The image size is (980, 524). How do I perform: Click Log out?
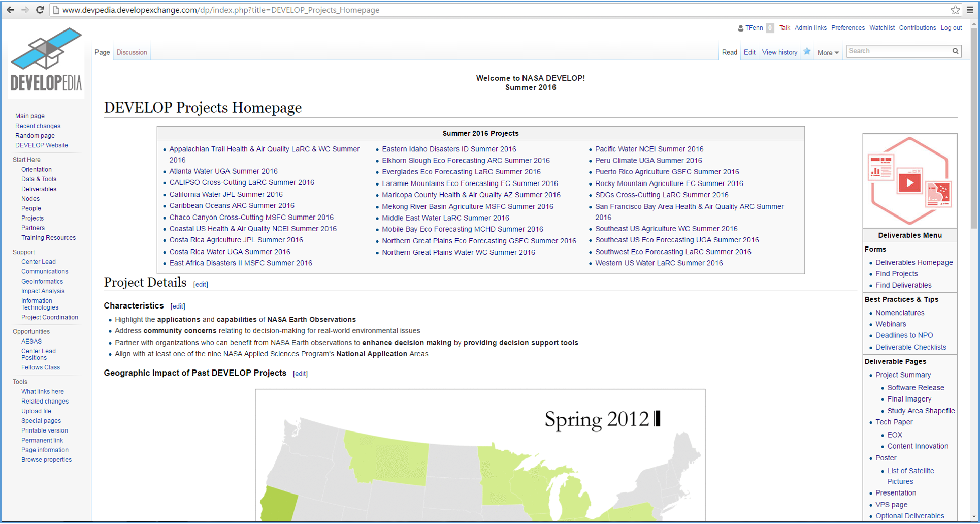tap(951, 28)
